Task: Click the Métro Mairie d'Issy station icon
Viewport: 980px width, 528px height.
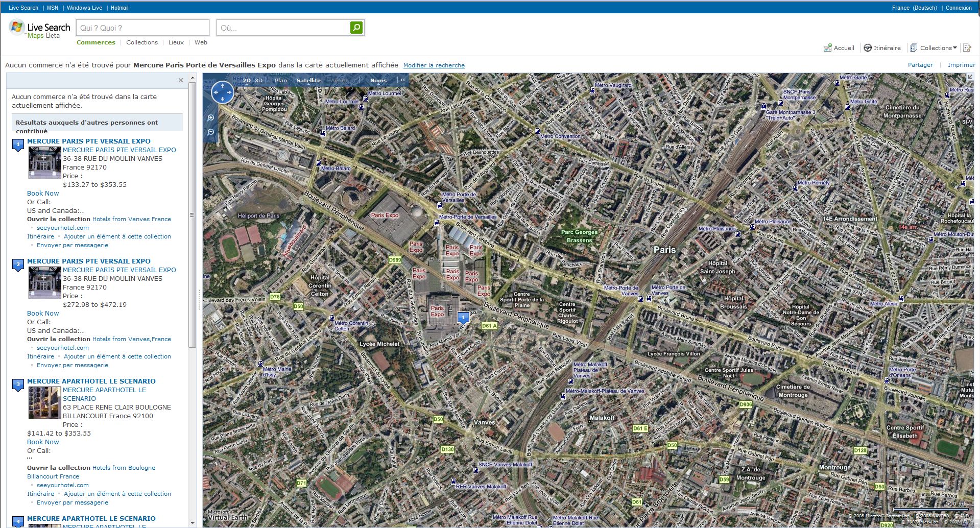Action: tap(260, 364)
